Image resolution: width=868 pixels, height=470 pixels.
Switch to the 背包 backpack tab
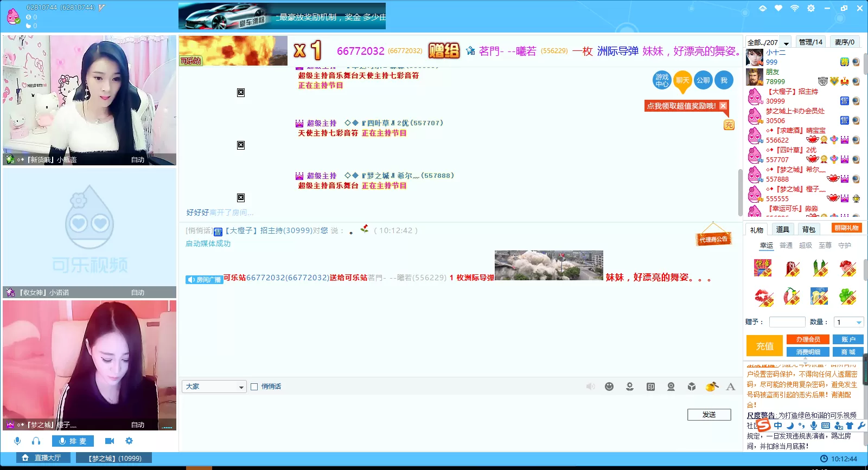pyautogui.click(x=808, y=230)
